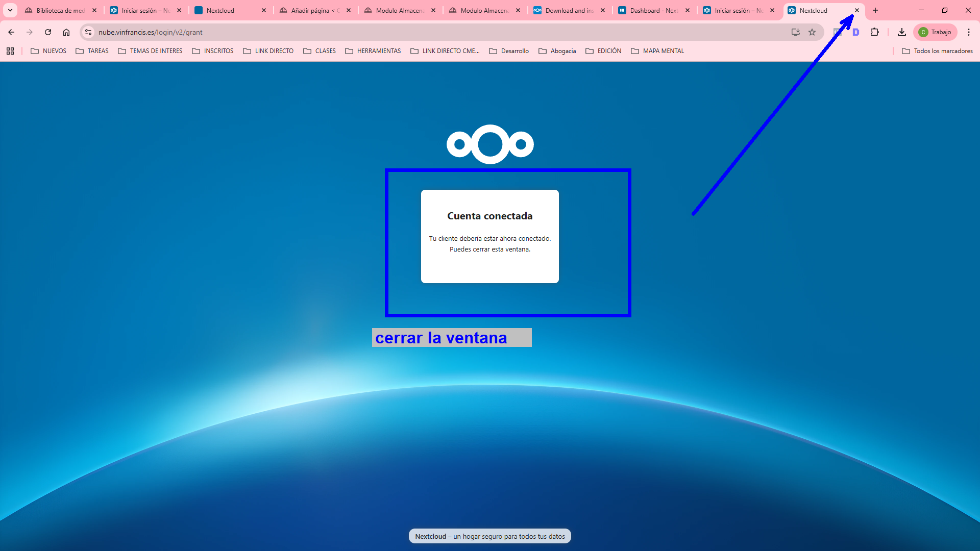Open site information icon in address bar

tap(88, 32)
